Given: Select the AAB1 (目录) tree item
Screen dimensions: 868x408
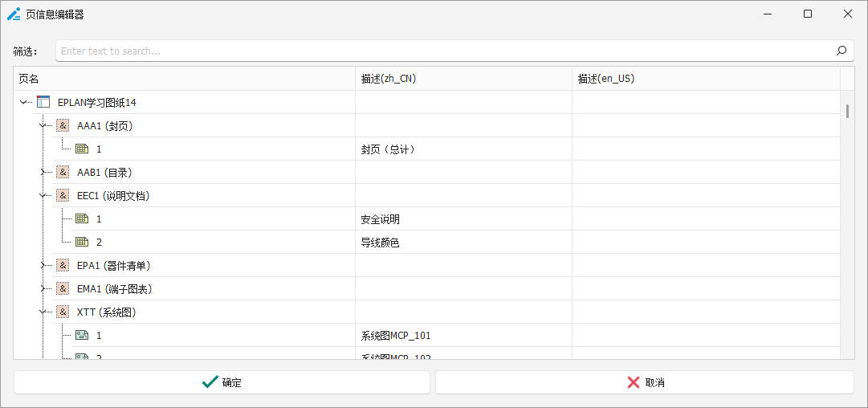Looking at the screenshot, I should [104, 172].
